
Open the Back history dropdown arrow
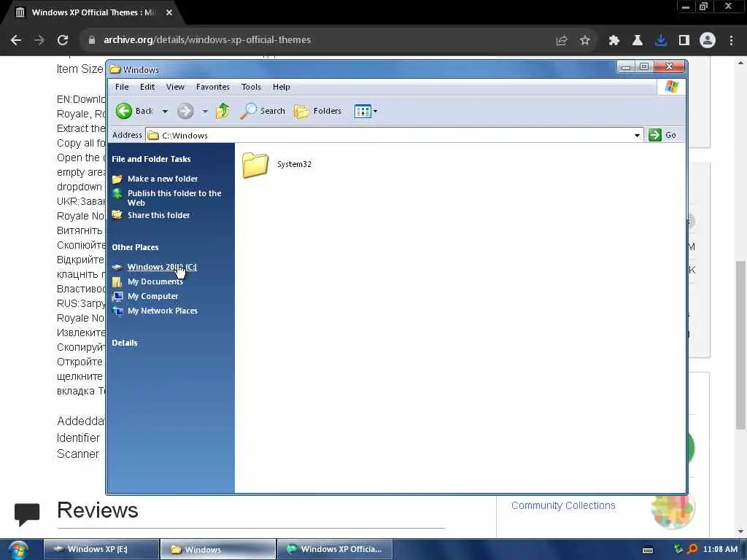165,111
